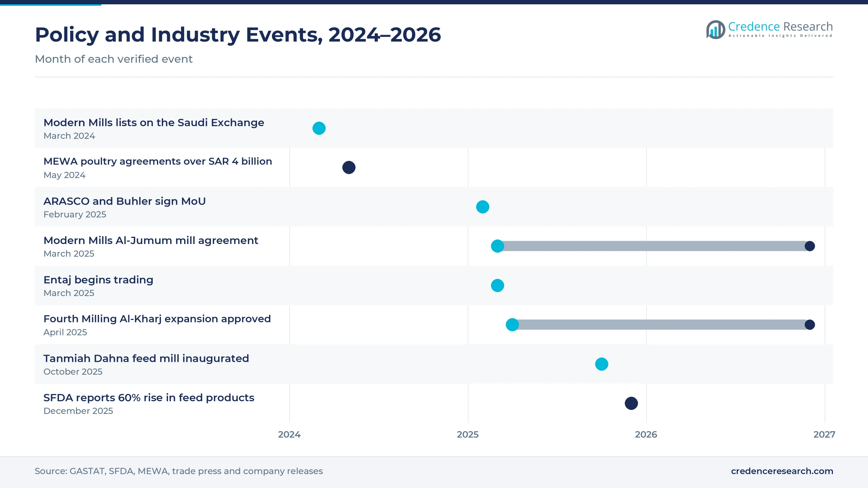Click the 2027 axis label

point(824,435)
